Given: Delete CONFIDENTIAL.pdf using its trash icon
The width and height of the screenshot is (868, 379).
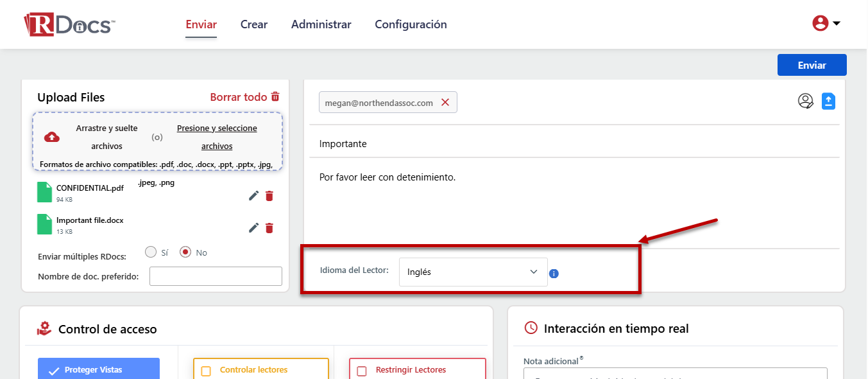Looking at the screenshot, I should (x=269, y=196).
